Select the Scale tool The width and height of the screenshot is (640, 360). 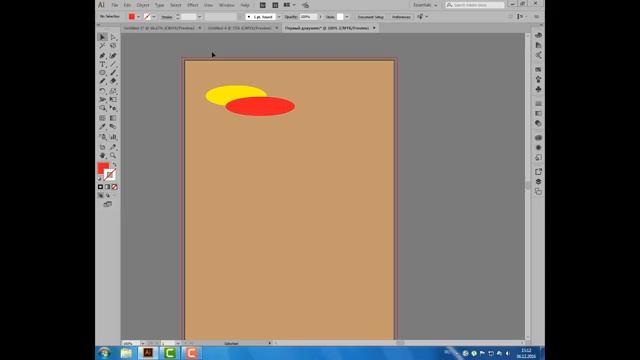coord(113,90)
